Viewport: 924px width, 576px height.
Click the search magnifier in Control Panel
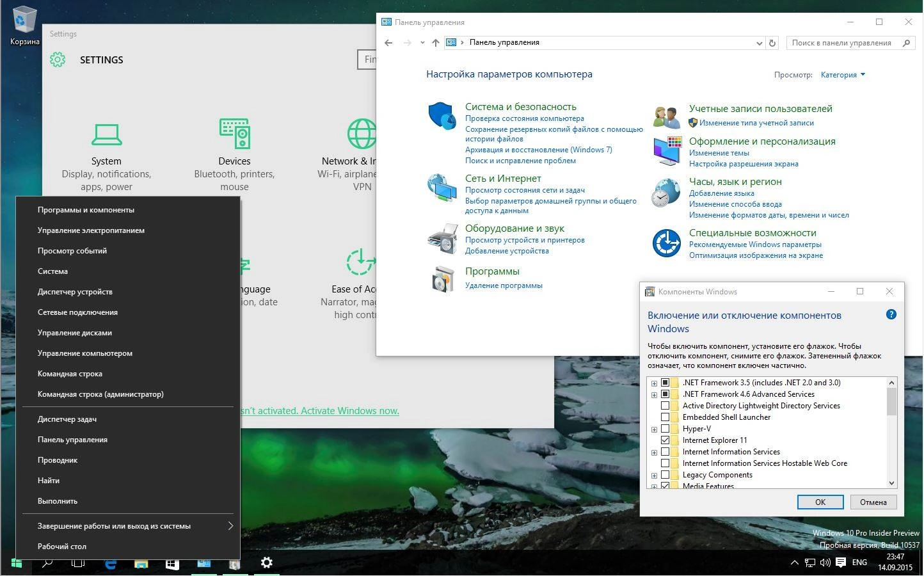[906, 43]
